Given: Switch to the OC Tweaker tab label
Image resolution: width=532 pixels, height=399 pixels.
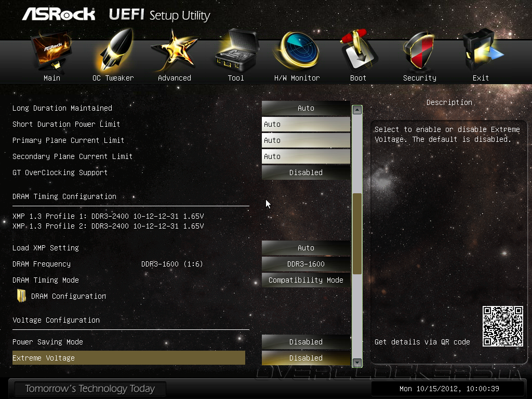Looking at the screenshot, I should (x=113, y=78).
